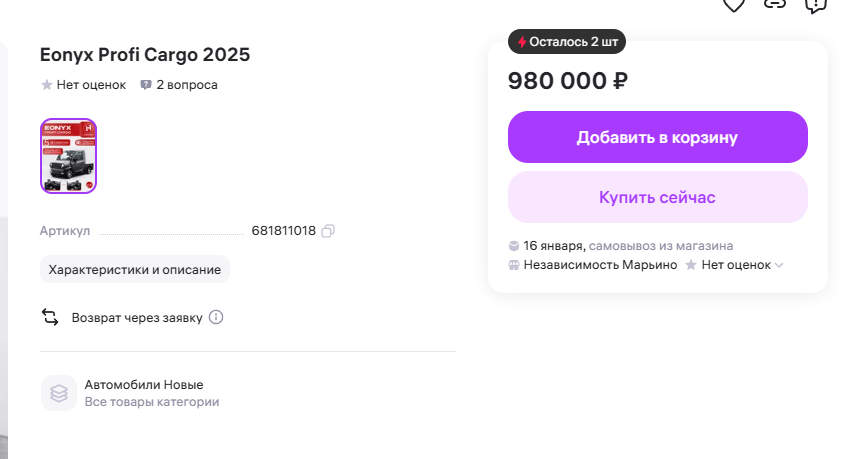Open Характеристики и описание section
Screen dimensions: 847x459
[x=135, y=269]
